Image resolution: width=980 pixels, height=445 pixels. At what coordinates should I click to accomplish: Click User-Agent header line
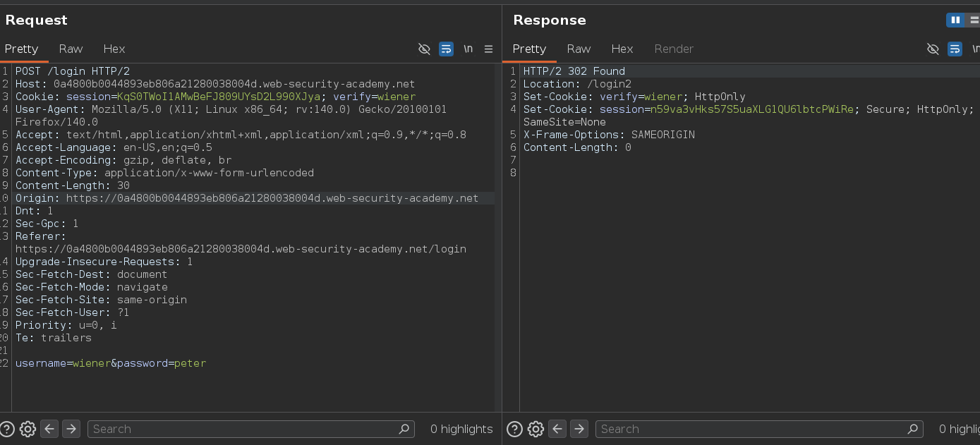pyautogui.click(x=231, y=116)
